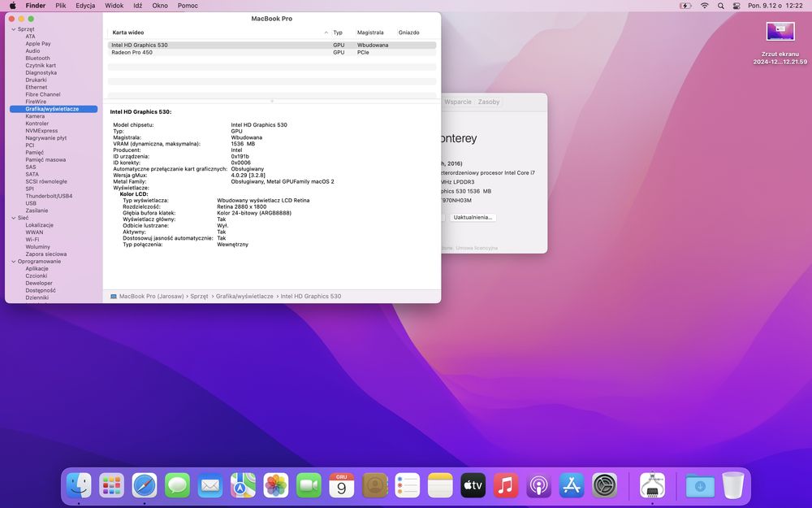Screen dimensions: 812x508
Task: Open Photos app in the Dock
Action: 276,486
